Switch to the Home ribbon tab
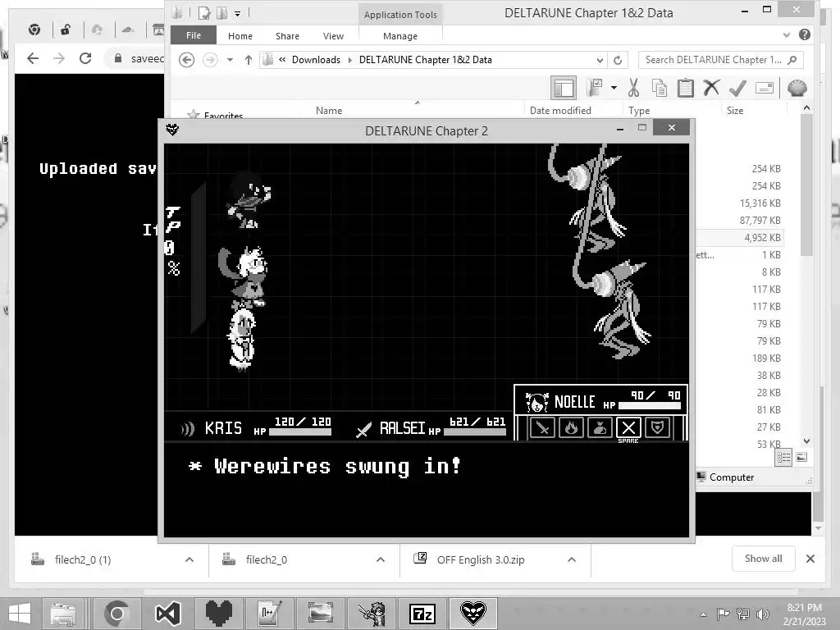Image resolution: width=840 pixels, height=630 pixels. (240, 36)
